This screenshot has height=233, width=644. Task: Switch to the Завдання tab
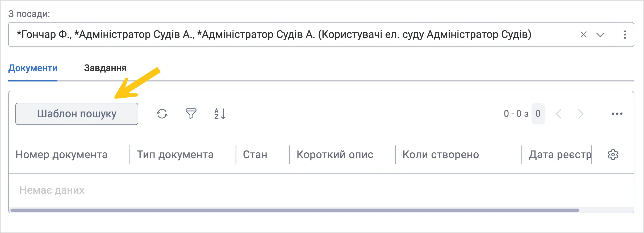click(x=105, y=68)
